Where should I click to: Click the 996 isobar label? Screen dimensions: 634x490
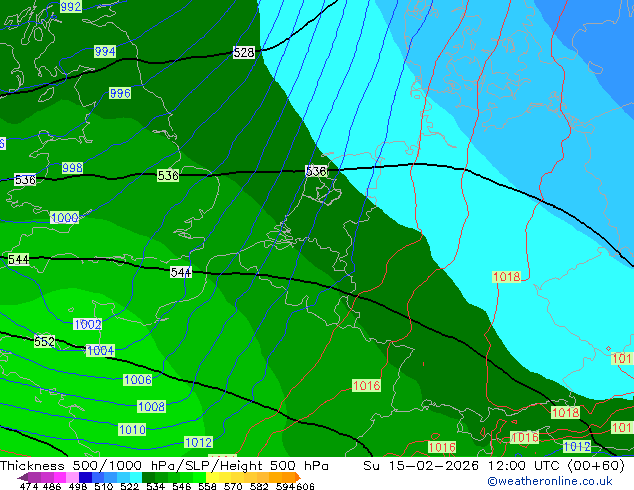[120, 93]
